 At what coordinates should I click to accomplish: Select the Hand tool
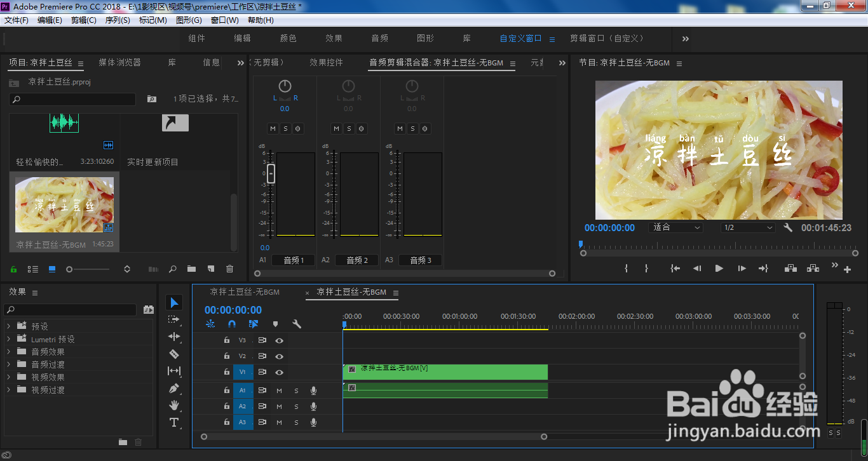tap(174, 405)
